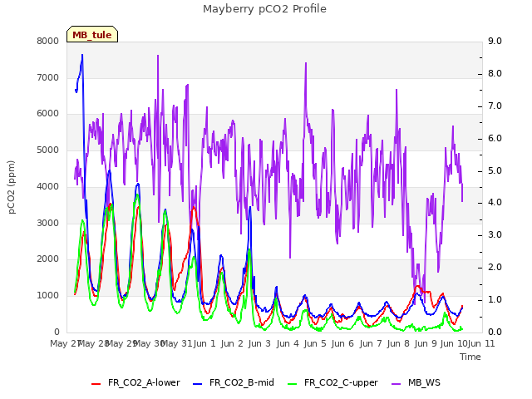Click the 1.0 right axis tick label
532x399 pixels.
coord(495,299)
